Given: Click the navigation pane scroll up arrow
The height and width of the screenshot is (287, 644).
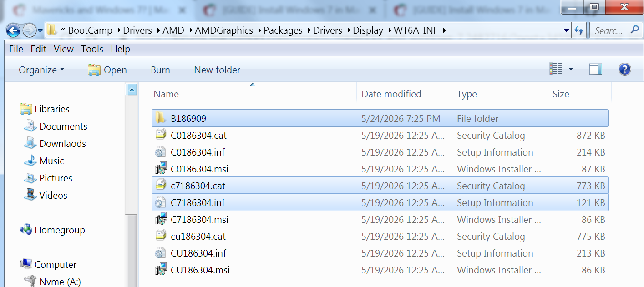Looking at the screenshot, I should (x=131, y=90).
